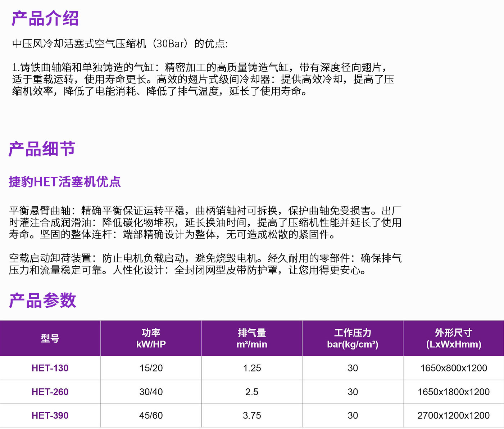Click the 3.75 displacement value
The width and height of the screenshot is (504, 429).
[252, 416]
